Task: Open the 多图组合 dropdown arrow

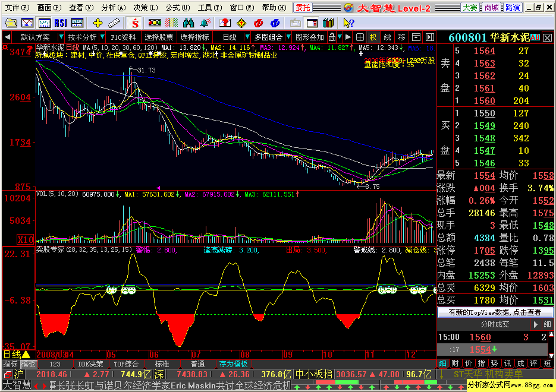Action: tap(288, 37)
